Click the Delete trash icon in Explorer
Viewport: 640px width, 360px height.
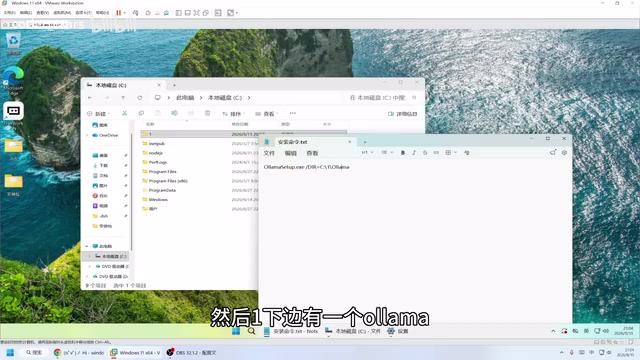(x=207, y=113)
